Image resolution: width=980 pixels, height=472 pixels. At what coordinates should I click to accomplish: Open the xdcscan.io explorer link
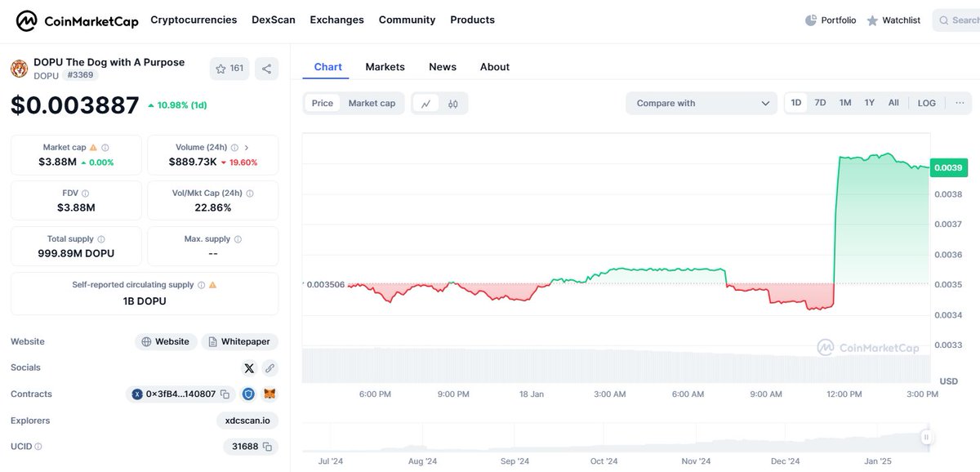247,421
